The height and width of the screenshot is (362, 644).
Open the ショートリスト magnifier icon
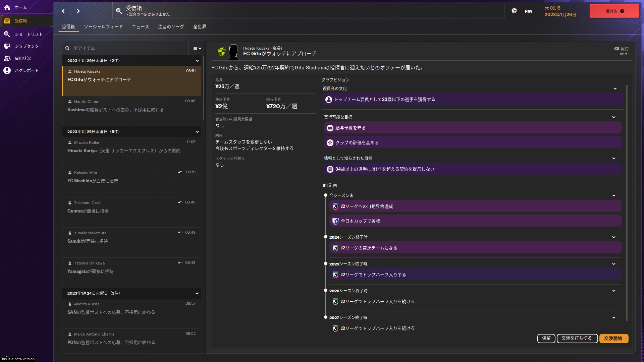click(x=7, y=34)
